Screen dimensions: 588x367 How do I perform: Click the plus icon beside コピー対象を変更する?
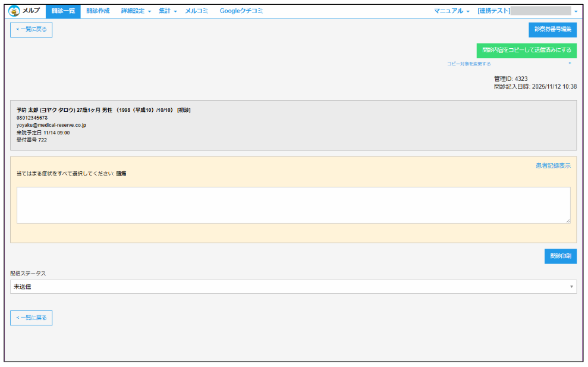[570, 63]
